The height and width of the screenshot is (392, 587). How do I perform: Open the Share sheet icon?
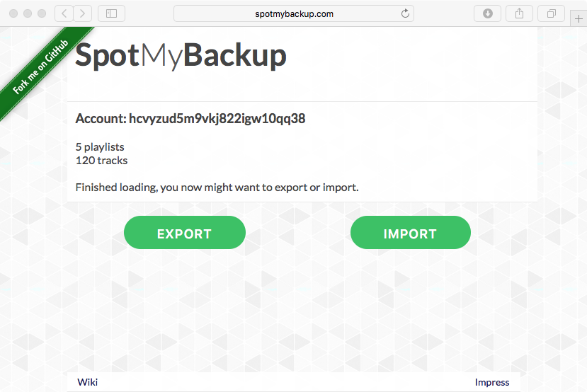pyautogui.click(x=519, y=14)
